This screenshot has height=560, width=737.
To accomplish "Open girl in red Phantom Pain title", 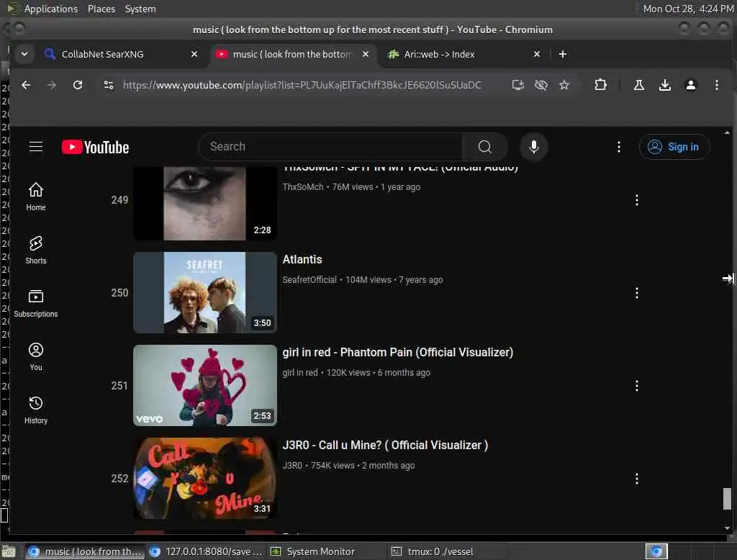I will [397, 352].
